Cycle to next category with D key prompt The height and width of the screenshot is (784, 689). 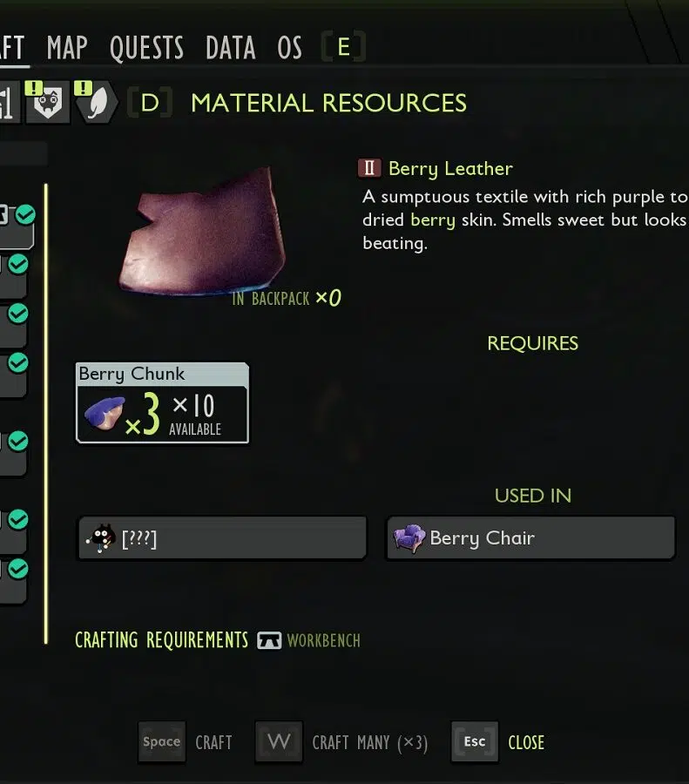tap(150, 103)
